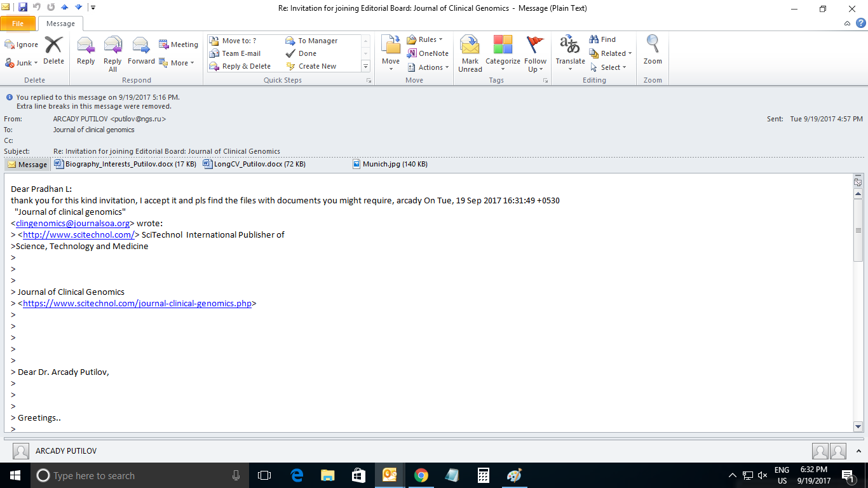This screenshot has width=868, height=488.
Task: Open the Categorize color menu
Action: coord(503,53)
